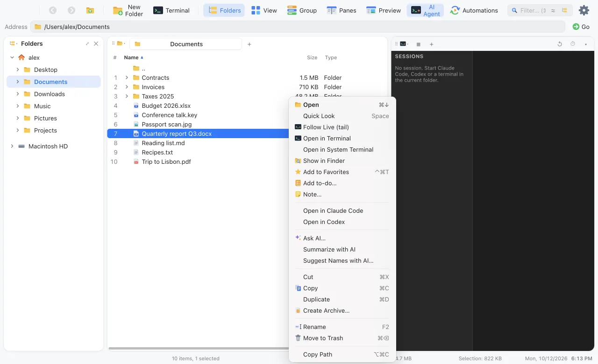
Task: Expand the Contracts folder row
Action: [127, 77]
